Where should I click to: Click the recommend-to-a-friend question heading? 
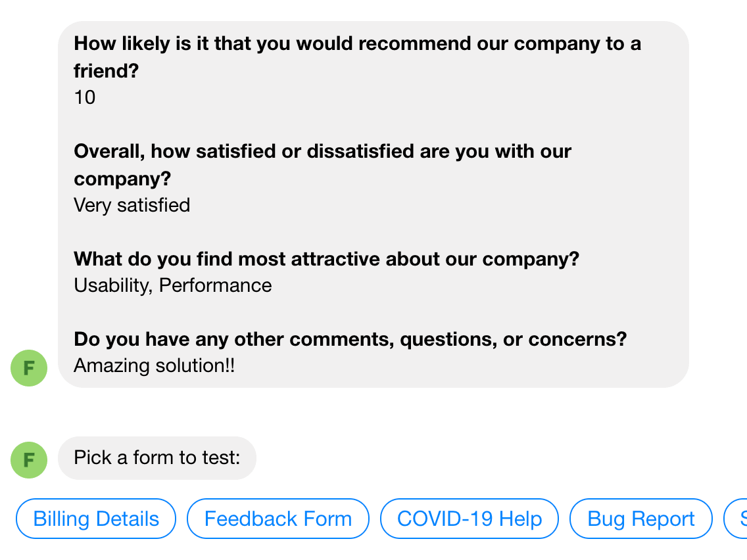357,44
